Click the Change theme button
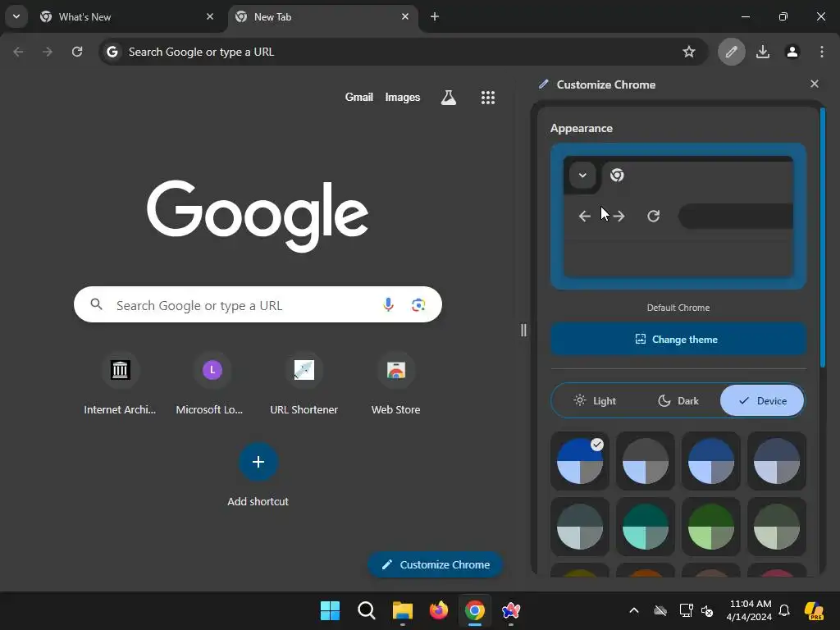Image resolution: width=840 pixels, height=630 pixels. pos(678,339)
